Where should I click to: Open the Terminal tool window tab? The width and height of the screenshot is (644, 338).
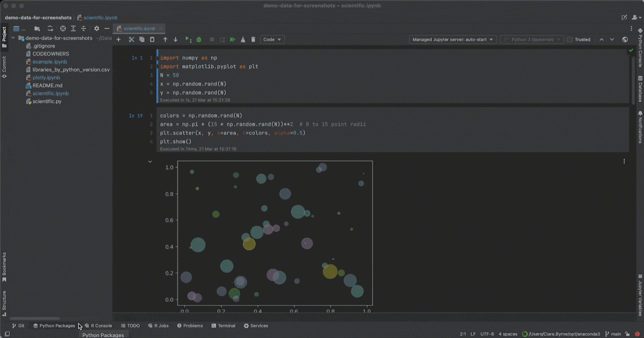[x=223, y=326]
